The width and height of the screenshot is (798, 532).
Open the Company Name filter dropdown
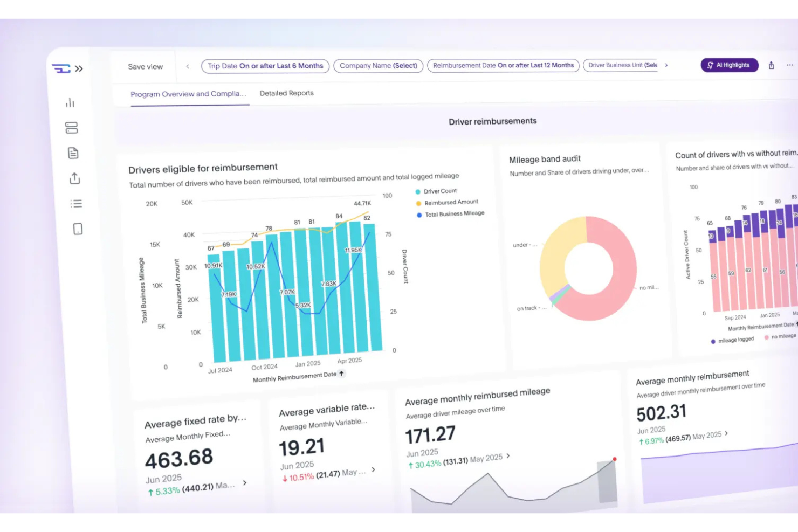point(378,65)
